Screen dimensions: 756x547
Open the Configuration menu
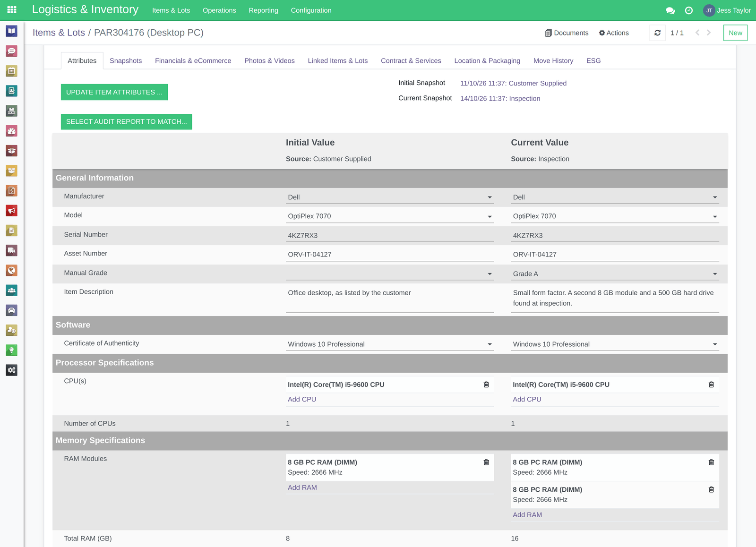[311, 10]
